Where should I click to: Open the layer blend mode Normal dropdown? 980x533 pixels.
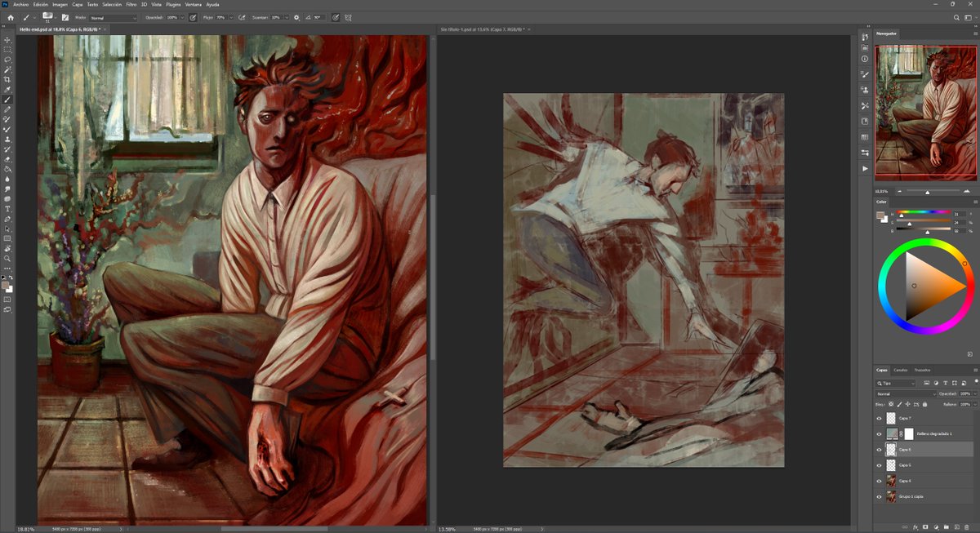point(906,393)
